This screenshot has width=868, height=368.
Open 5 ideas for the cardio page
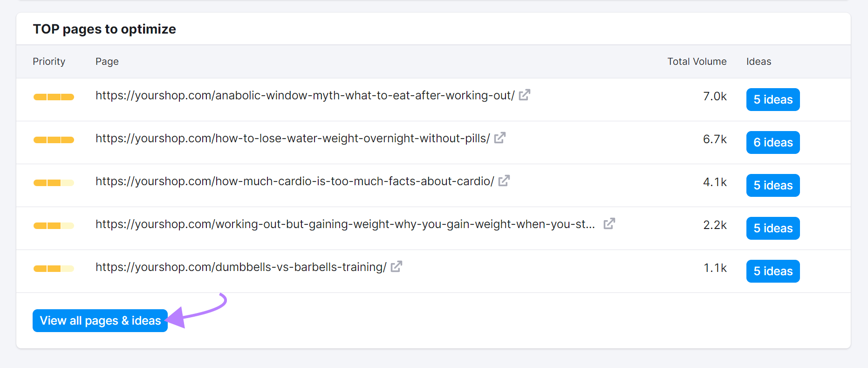pos(772,185)
